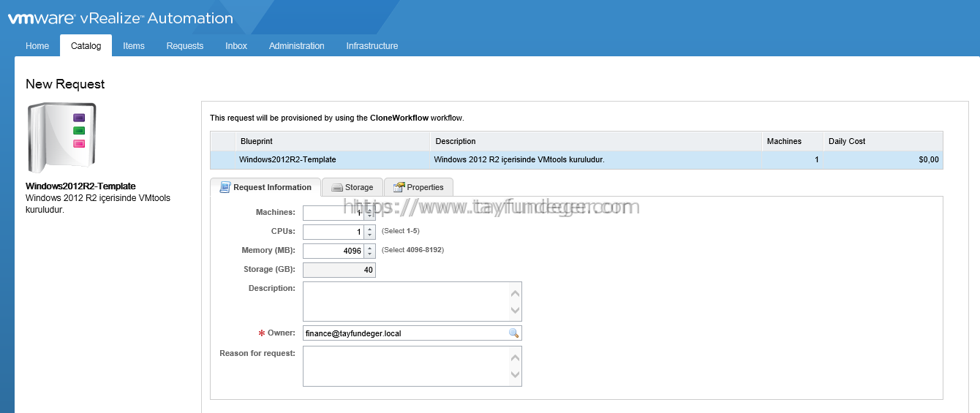Open the Infrastructure tab
The width and height of the screenshot is (980, 413).
372,45
